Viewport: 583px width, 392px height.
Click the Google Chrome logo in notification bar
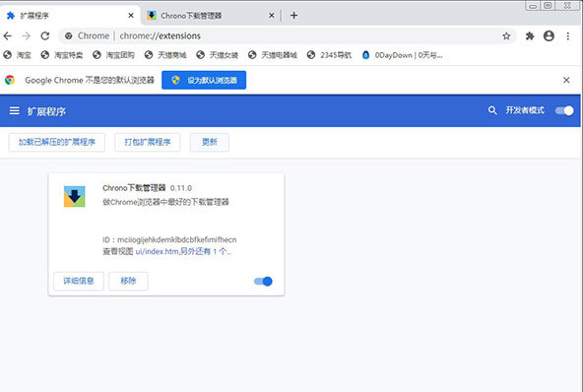click(10, 80)
